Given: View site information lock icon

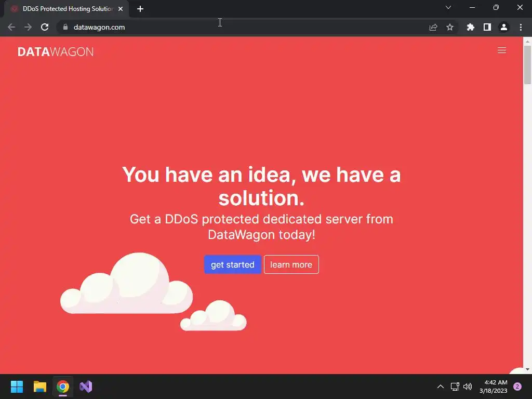Looking at the screenshot, I should (x=65, y=27).
